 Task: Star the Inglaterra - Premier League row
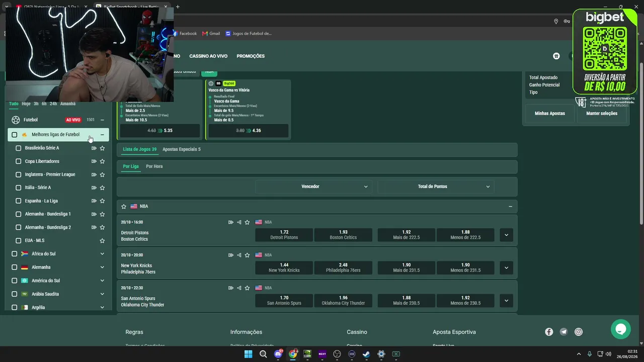pos(102,174)
